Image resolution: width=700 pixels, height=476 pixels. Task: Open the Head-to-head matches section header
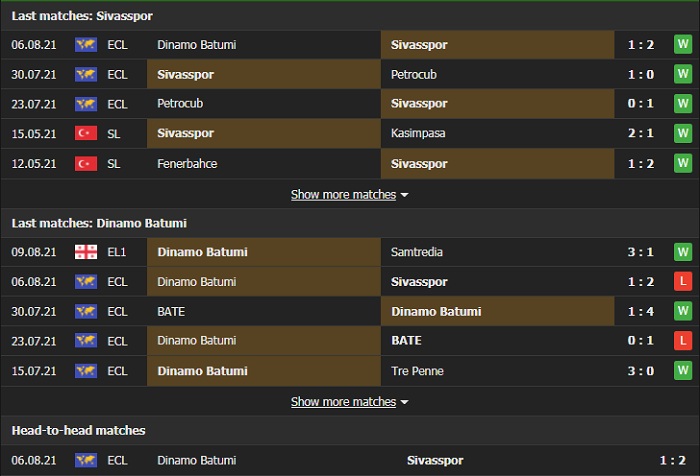pos(79,430)
